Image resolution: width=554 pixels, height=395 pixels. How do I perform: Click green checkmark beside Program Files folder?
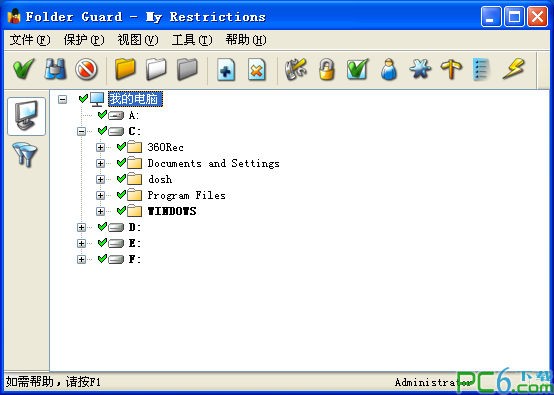pyautogui.click(x=122, y=194)
